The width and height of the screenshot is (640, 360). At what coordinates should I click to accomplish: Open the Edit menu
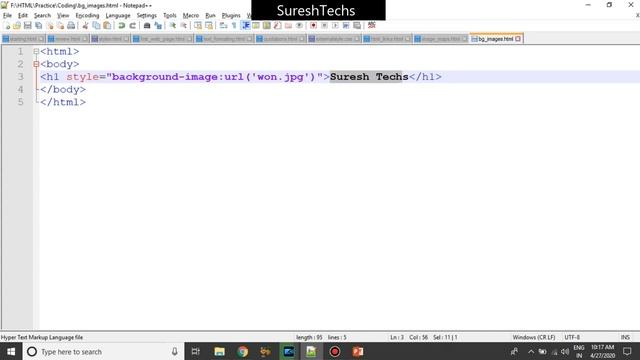(23, 16)
